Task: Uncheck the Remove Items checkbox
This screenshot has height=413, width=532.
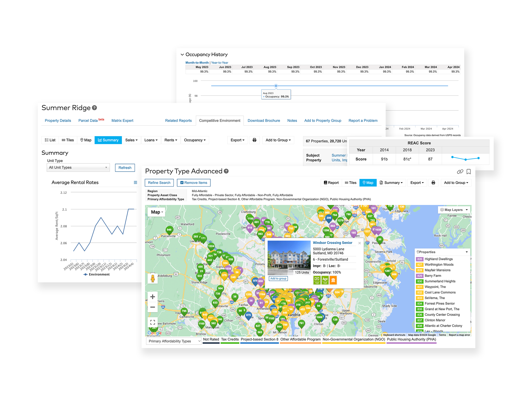Action: point(182,183)
